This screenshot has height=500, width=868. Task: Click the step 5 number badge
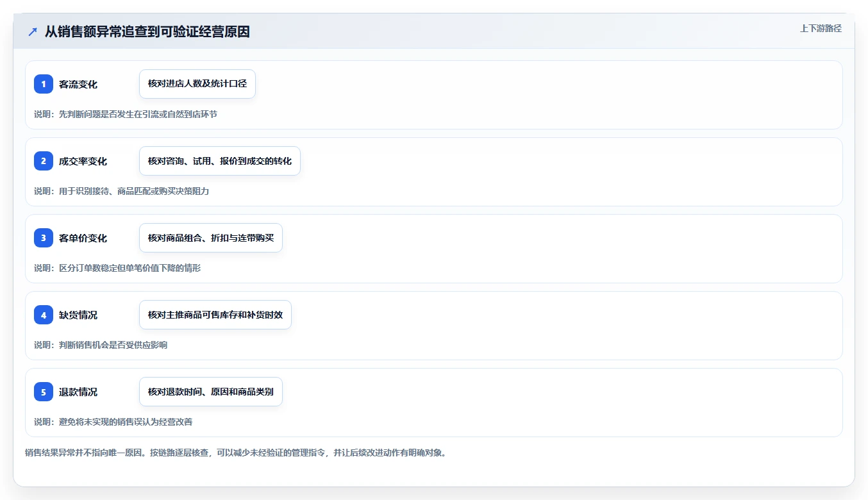point(44,392)
